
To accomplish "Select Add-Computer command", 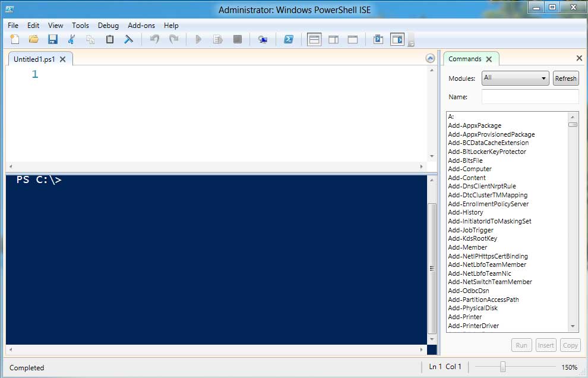I will point(469,169).
